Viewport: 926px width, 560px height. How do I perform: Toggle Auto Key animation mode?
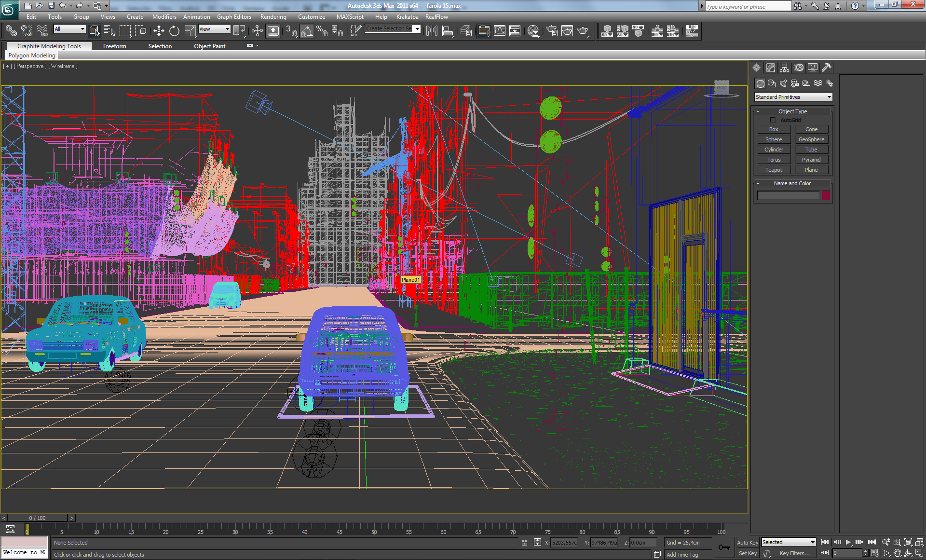[747, 543]
